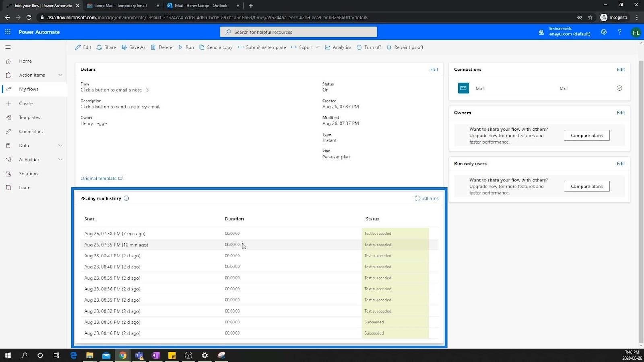Viewport: 644px width, 362px height.
Task: Click Compare plans under Owners
Action: (x=586, y=136)
